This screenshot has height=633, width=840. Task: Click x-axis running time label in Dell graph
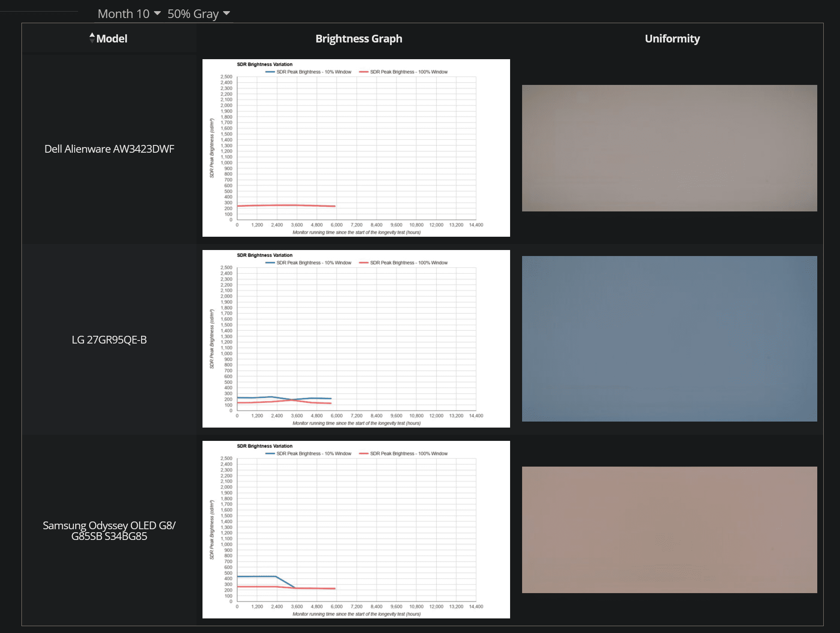(x=357, y=232)
